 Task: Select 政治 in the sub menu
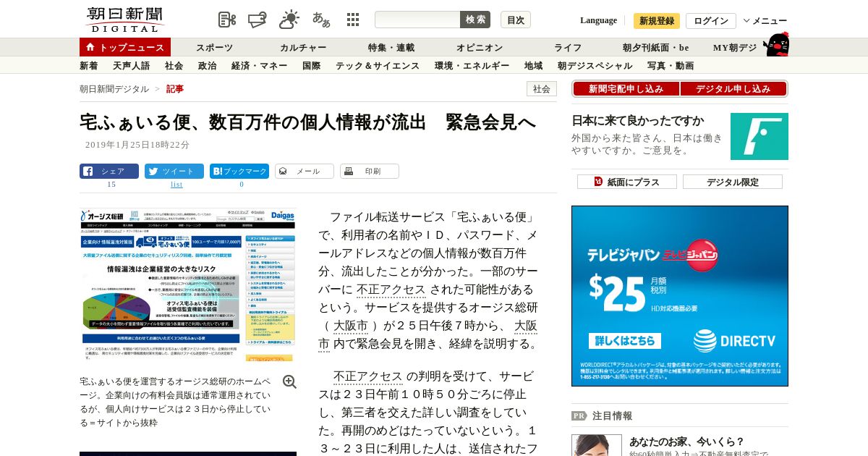point(208,66)
